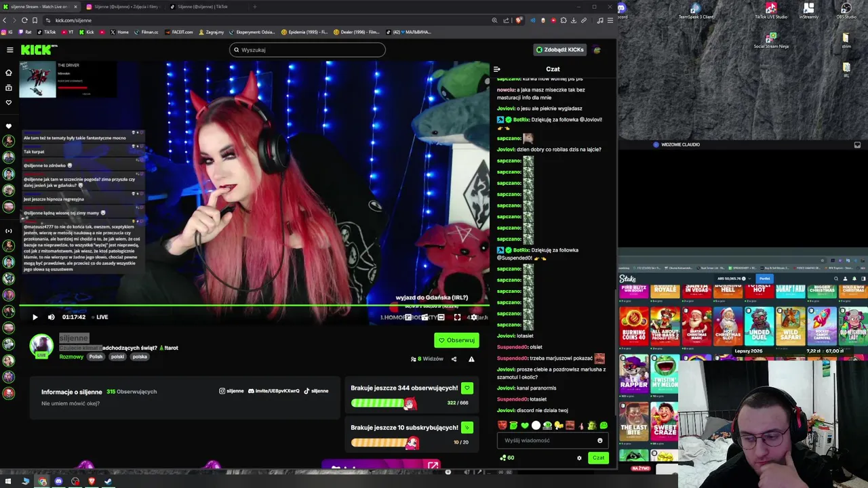
Task: Open the Zagraj.my bookmark
Action: tap(212, 32)
